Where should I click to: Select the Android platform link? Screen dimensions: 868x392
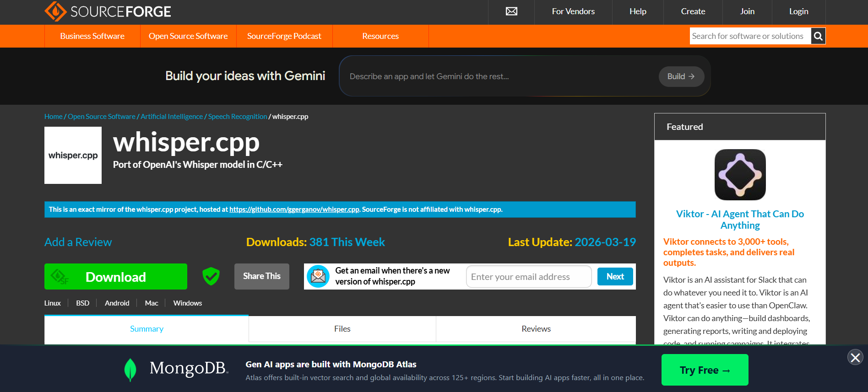pyautogui.click(x=117, y=303)
